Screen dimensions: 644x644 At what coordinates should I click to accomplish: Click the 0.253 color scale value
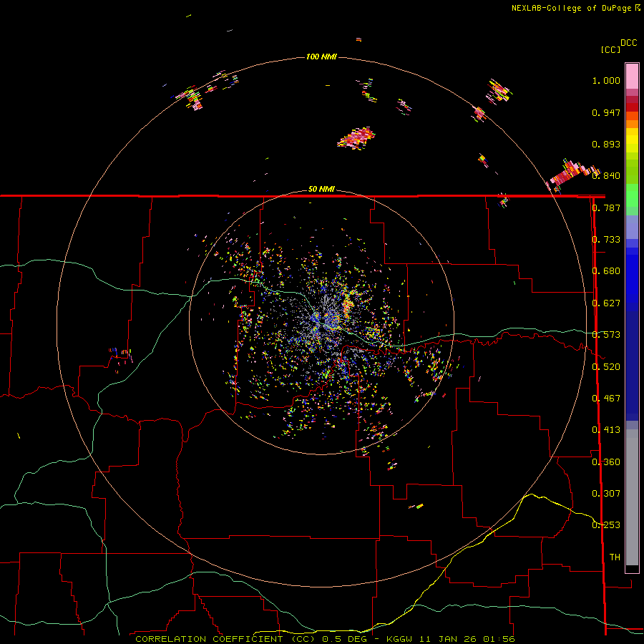pos(606,525)
